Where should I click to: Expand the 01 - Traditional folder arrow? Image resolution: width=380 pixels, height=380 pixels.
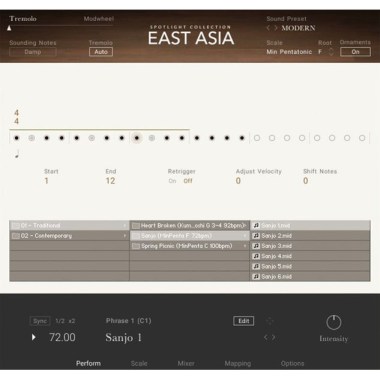[x=125, y=226]
